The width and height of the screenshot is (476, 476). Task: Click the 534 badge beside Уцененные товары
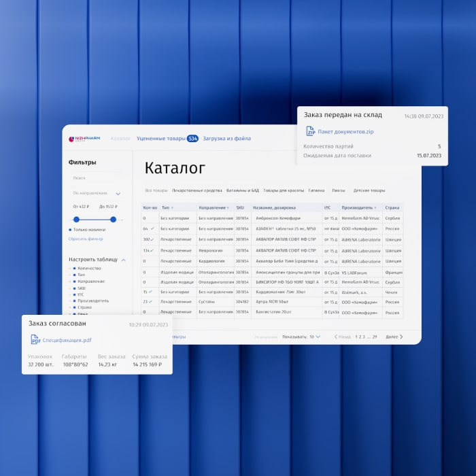[192, 139]
